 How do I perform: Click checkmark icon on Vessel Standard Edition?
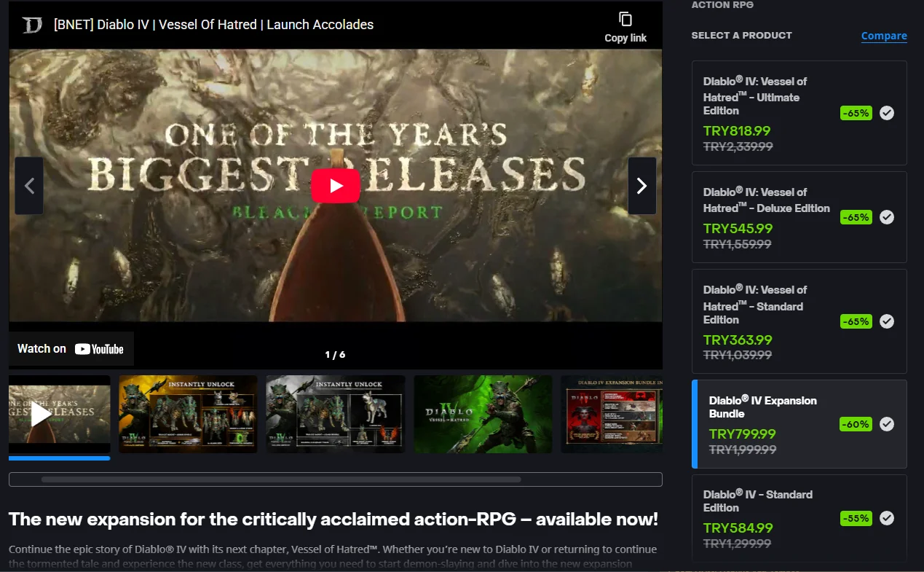[x=887, y=321]
